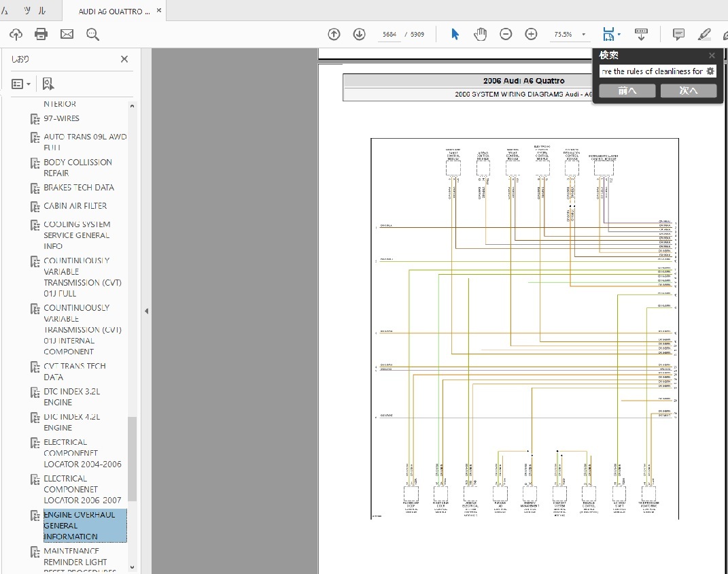Select the hand pan tool

point(480,34)
